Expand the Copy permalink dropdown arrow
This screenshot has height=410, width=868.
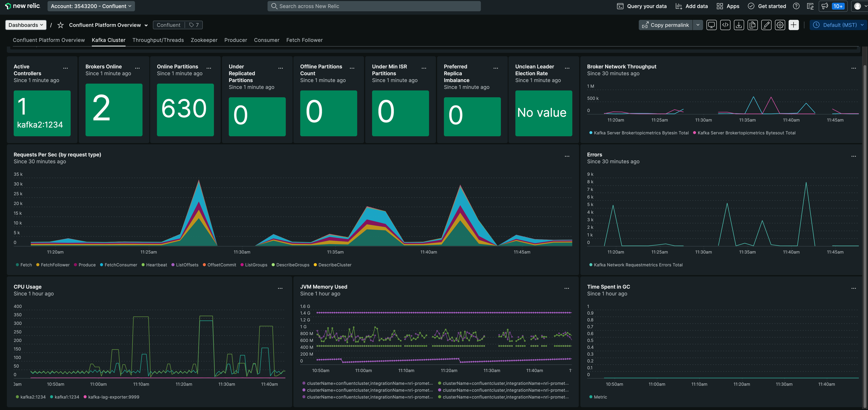(x=698, y=25)
